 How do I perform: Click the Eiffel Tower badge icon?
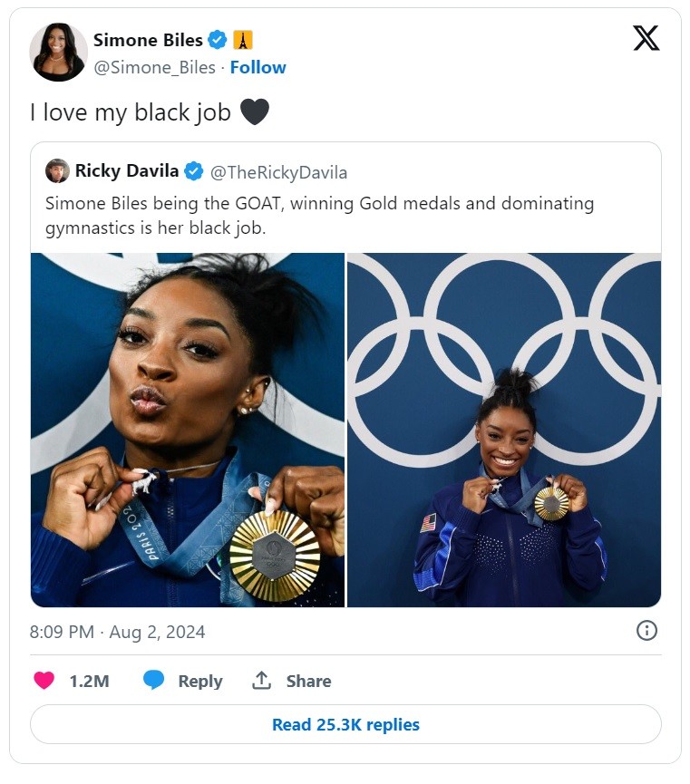click(243, 40)
